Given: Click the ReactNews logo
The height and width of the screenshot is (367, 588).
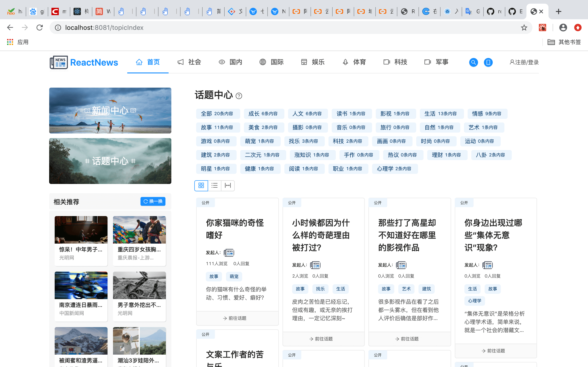Looking at the screenshot, I should coord(84,62).
